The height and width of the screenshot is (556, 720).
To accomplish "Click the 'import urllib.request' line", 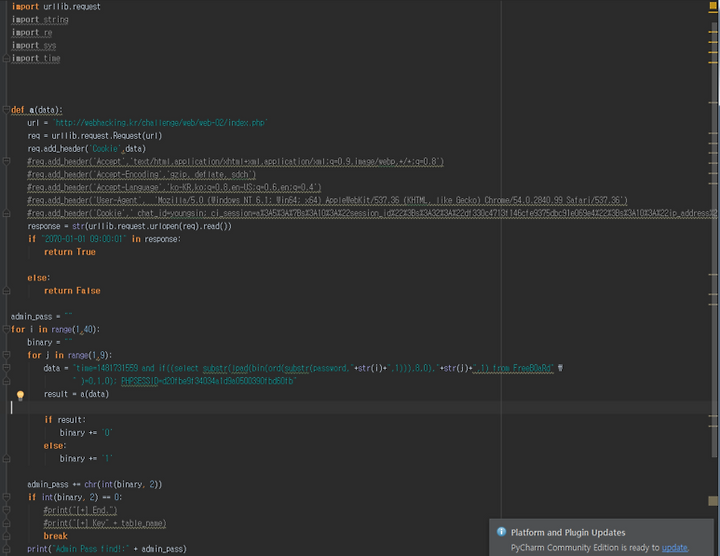I will (x=56, y=6).
